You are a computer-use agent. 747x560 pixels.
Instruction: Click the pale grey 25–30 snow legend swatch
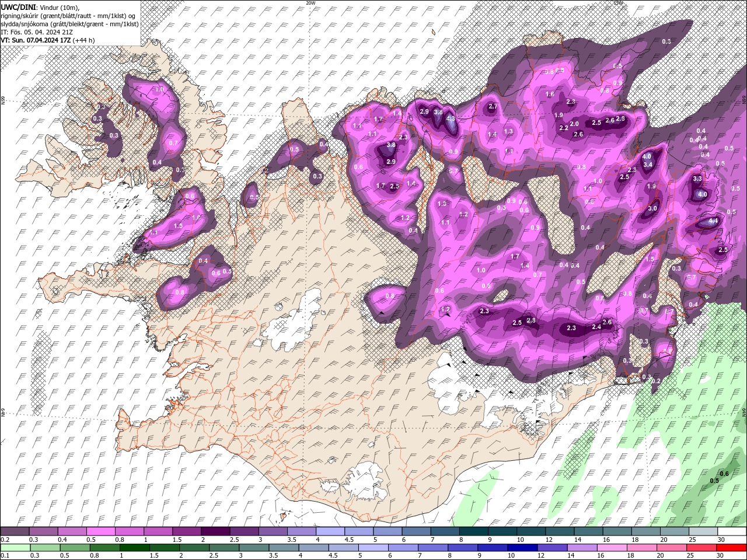tap(703, 531)
